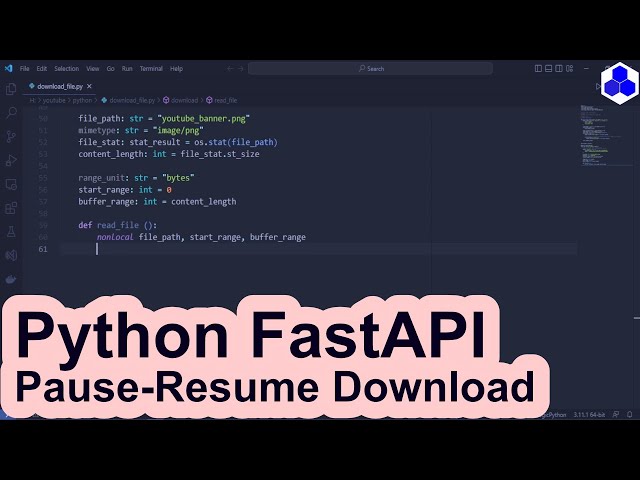Open the Source Control view
Viewport: 640px width, 480px height.
pyautogui.click(x=11, y=136)
